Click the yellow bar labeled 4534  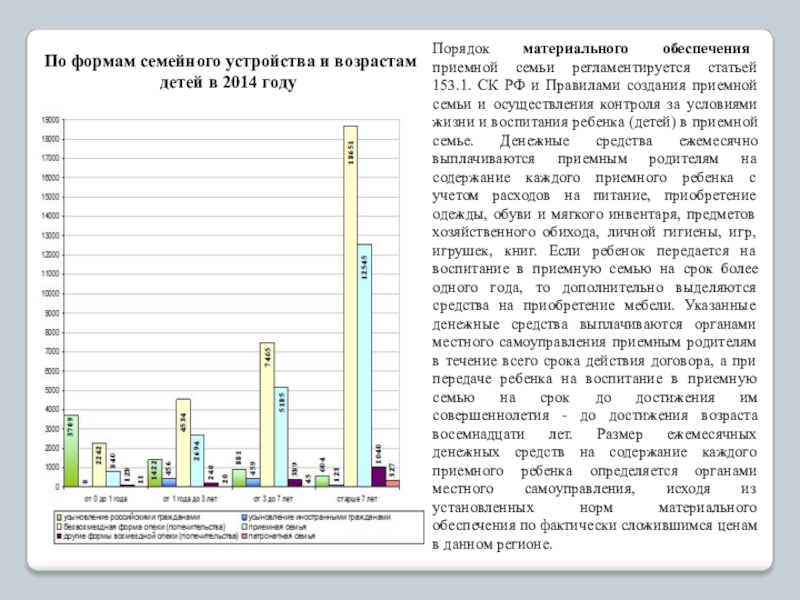coord(183,442)
